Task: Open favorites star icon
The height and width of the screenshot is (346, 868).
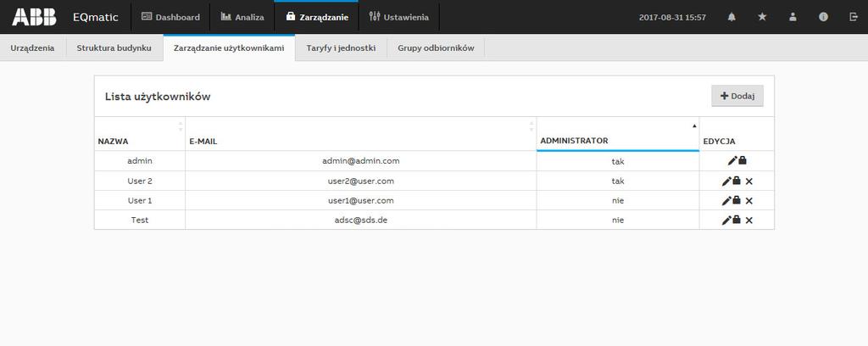Action: tap(762, 17)
